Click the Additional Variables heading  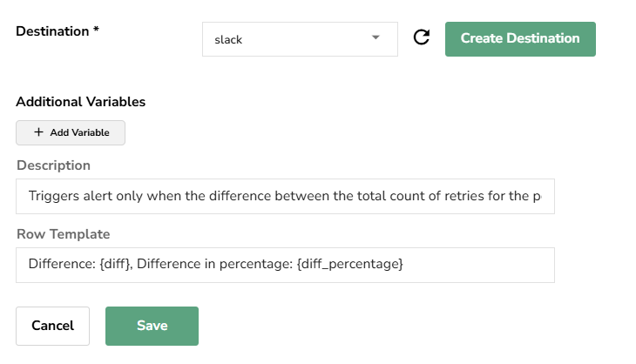click(x=80, y=102)
